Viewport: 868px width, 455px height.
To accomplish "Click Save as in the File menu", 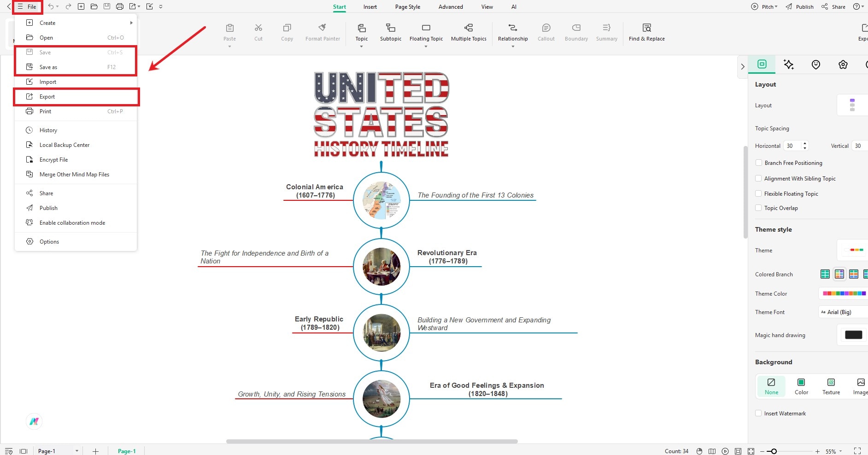I will (x=76, y=67).
